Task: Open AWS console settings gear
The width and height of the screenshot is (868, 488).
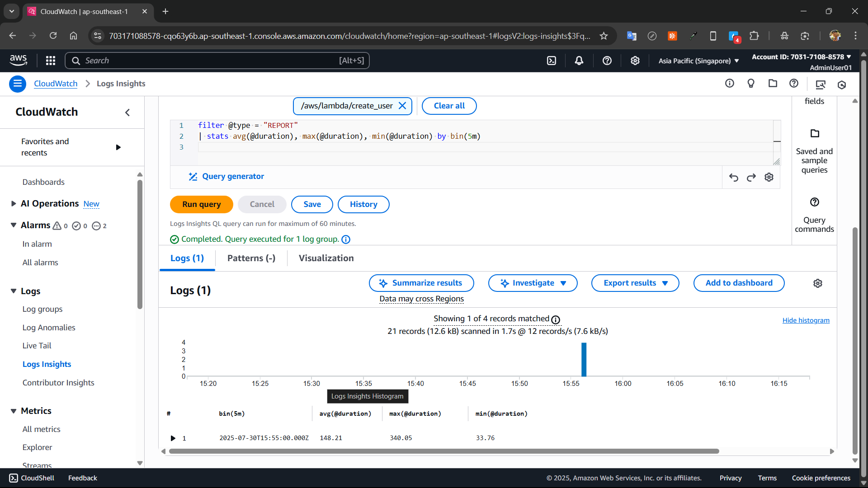Action: click(635, 61)
